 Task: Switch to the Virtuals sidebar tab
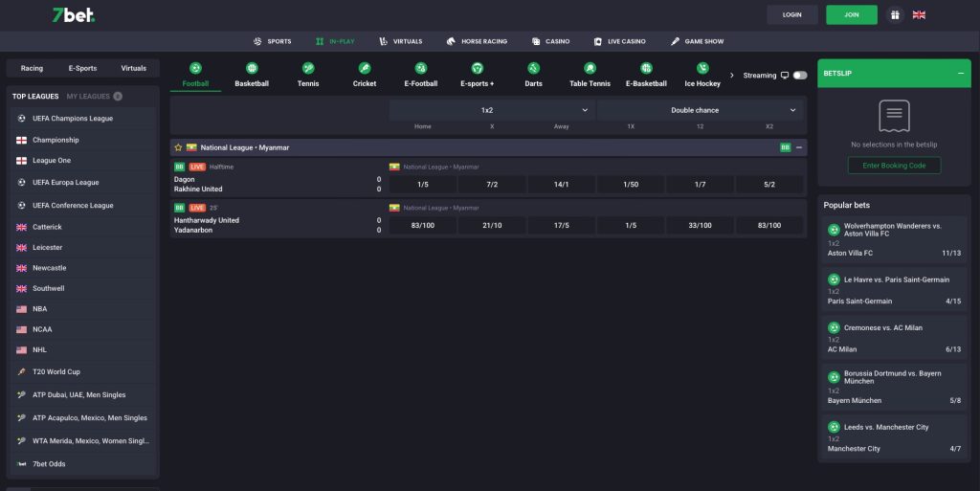click(x=134, y=68)
